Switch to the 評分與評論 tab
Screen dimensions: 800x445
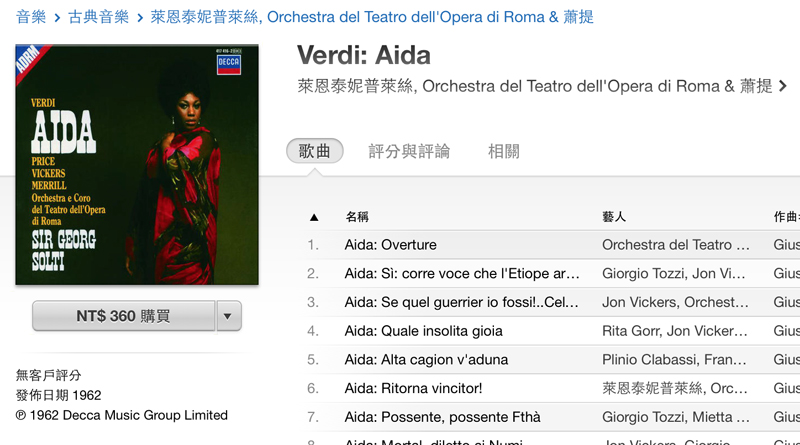pos(409,151)
